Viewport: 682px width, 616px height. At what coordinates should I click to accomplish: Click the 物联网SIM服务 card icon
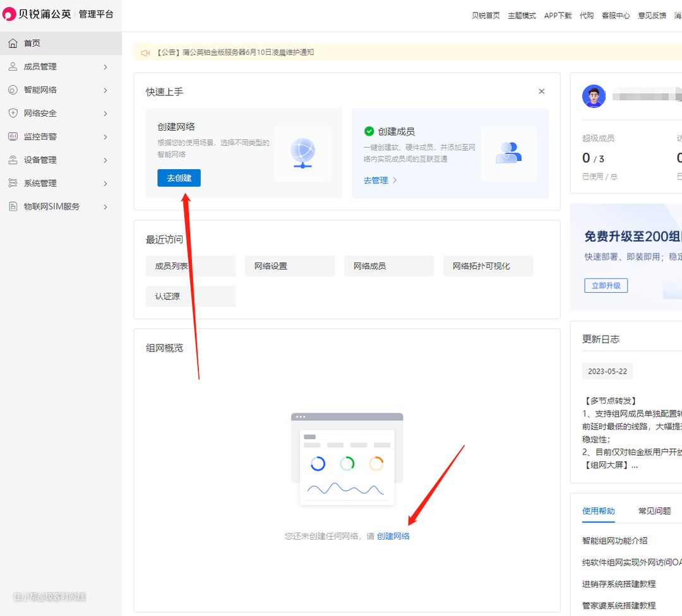pos(13,207)
